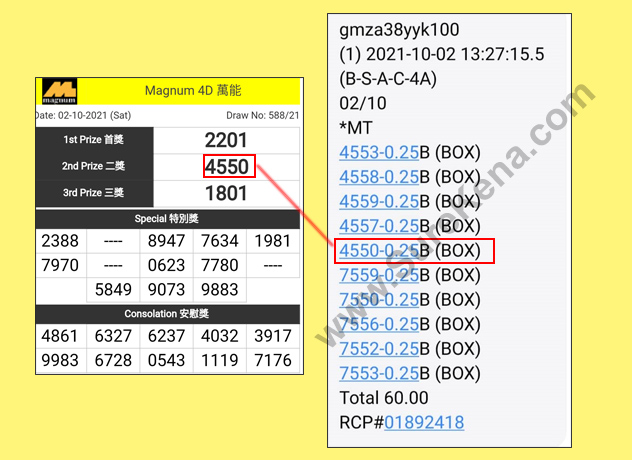Click third prize number 1801
Viewport: 632px width, 460px height.
tap(226, 193)
